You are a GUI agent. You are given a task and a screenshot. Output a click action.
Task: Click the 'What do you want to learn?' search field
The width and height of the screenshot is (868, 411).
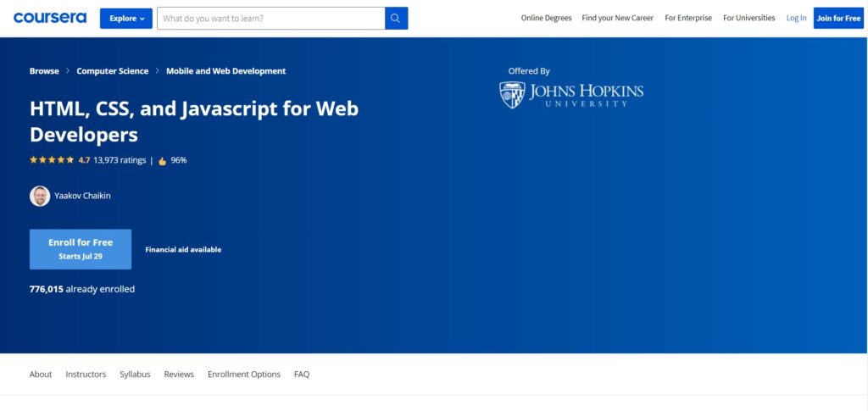(x=270, y=19)
